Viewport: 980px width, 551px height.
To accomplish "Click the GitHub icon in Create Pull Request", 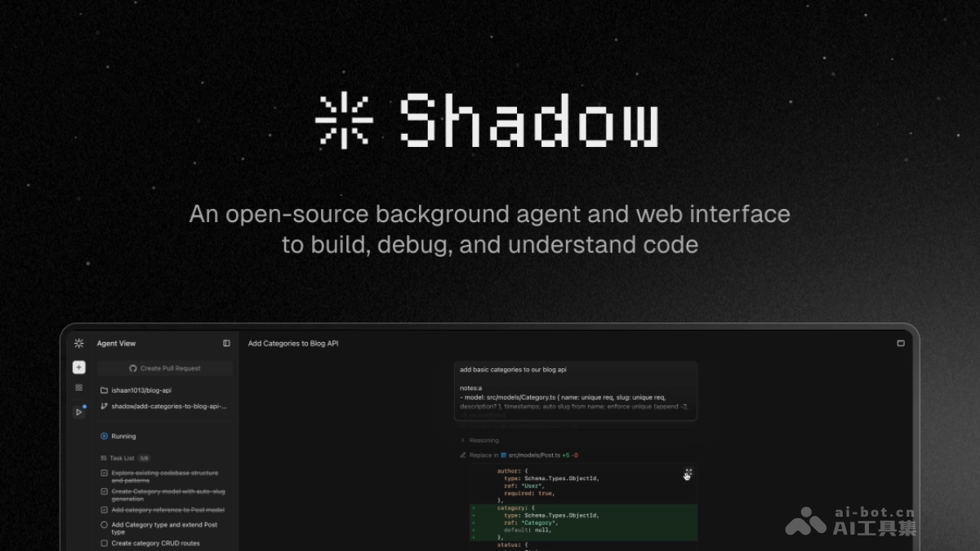I will (x=133, y=368).
